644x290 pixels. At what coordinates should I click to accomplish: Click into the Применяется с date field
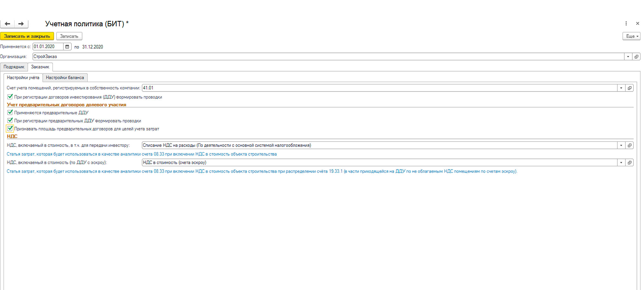click(x=48, y=47)
